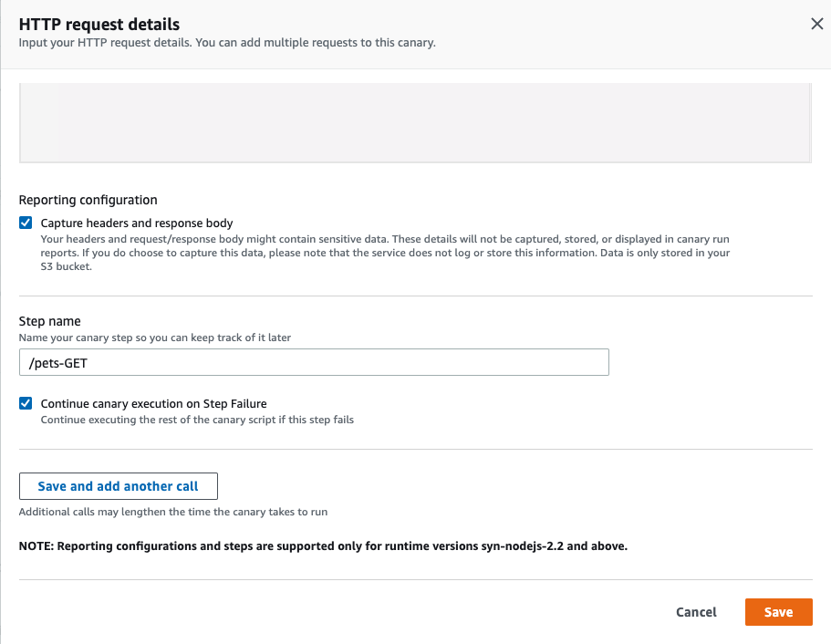Click the X icon to dismiss the dialog
This screenshot has height=644, width=831.
(817, 24)
